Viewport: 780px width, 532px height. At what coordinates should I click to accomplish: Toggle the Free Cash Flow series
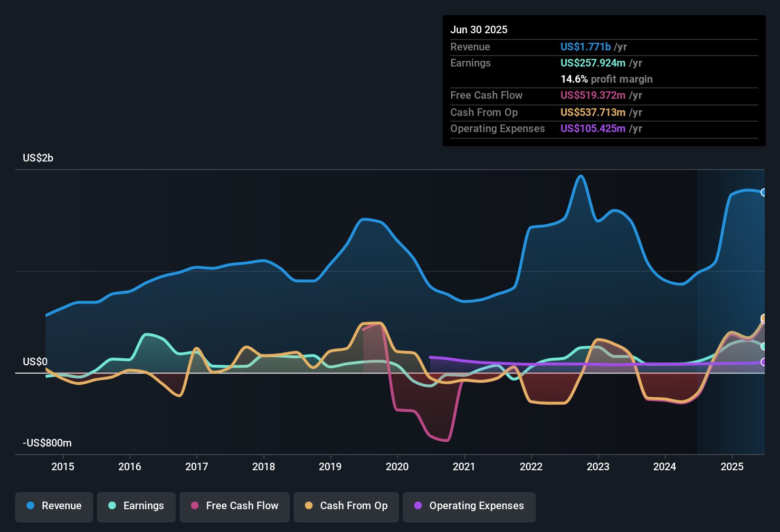point(235,506)
